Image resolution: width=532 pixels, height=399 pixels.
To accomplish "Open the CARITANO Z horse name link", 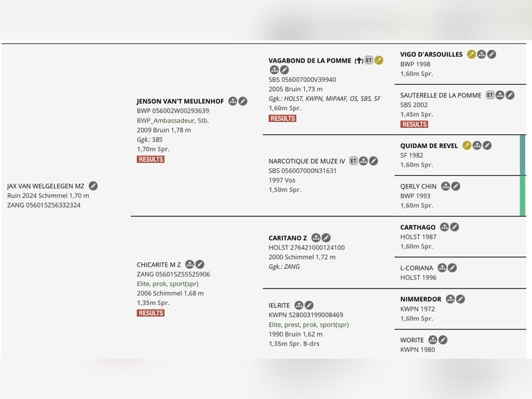I will (288, 238).
